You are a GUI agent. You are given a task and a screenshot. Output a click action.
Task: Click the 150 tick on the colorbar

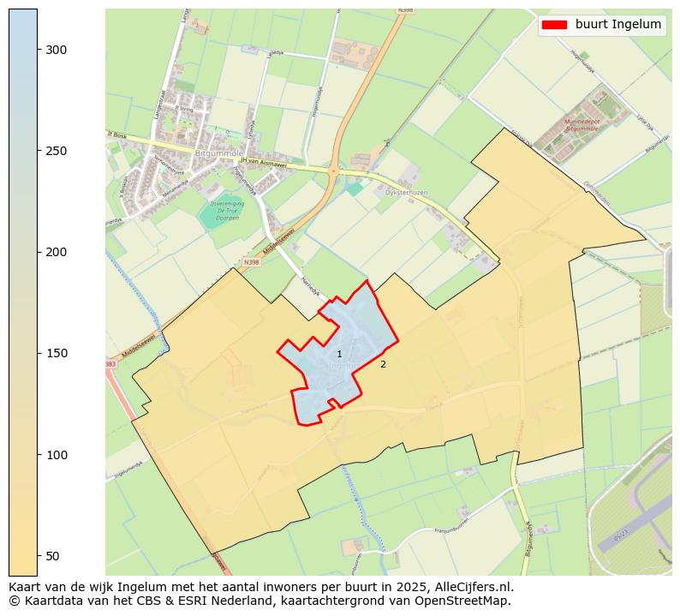coord(57,353)
